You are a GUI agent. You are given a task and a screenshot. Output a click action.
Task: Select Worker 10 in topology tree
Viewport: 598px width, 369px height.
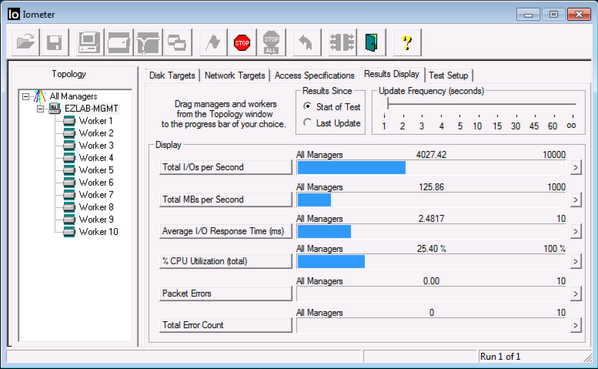(98, 232)
